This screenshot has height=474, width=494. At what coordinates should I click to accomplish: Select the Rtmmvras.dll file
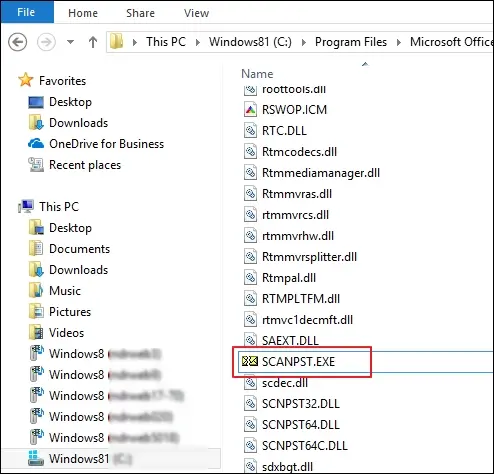point(297,194)
